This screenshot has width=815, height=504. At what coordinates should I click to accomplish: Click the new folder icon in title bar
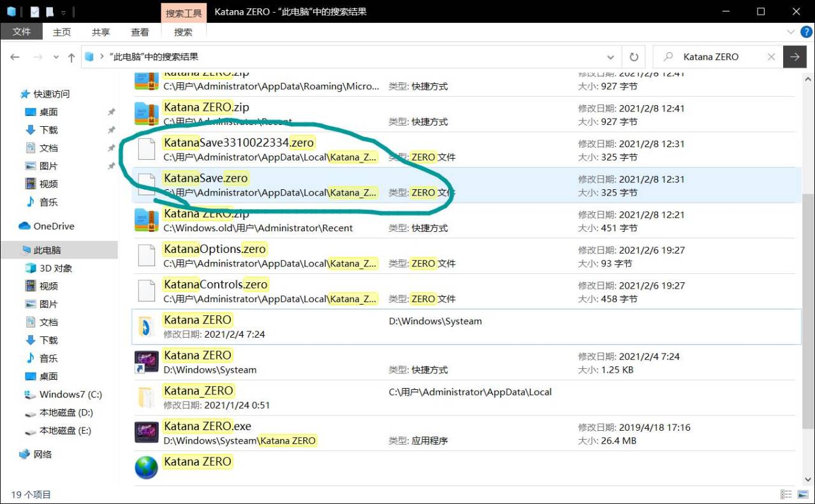[50, 11]
